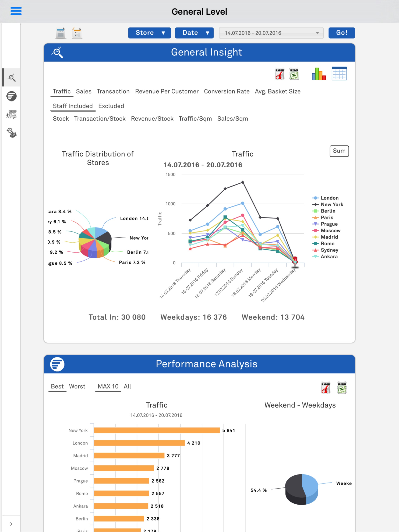Switch to table grid view
The height and width of the screenshot is (532, 399).
point(339,74)
